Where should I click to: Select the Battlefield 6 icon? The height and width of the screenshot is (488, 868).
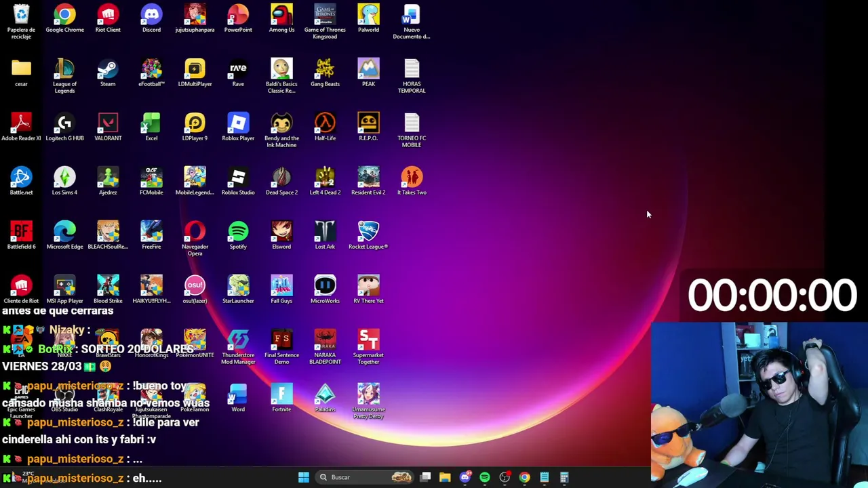pyautogui.click(x=21, y=235)
